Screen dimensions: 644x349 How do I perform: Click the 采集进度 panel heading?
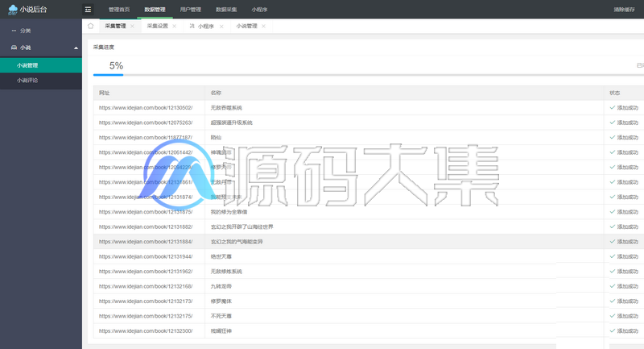click(104, 48)
